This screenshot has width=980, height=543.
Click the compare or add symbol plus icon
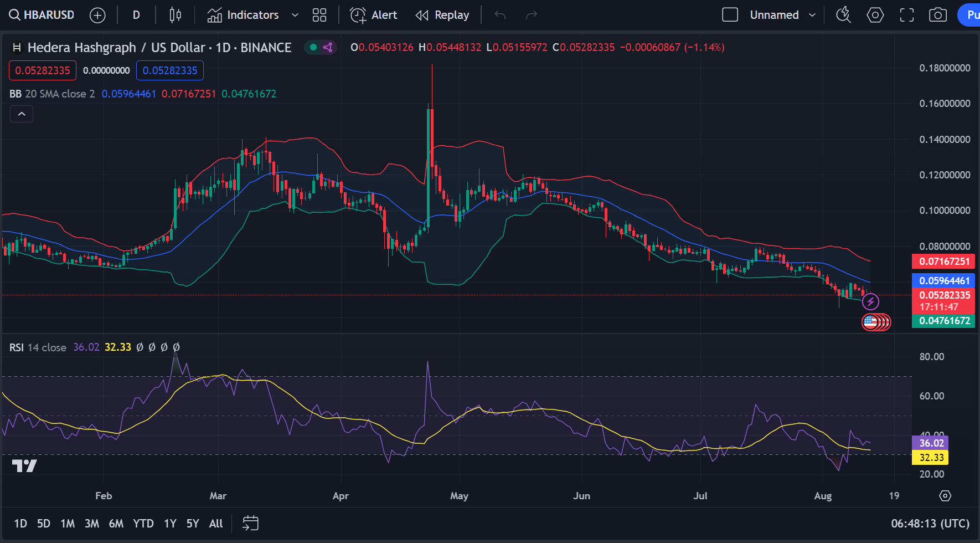click(97, 15)
